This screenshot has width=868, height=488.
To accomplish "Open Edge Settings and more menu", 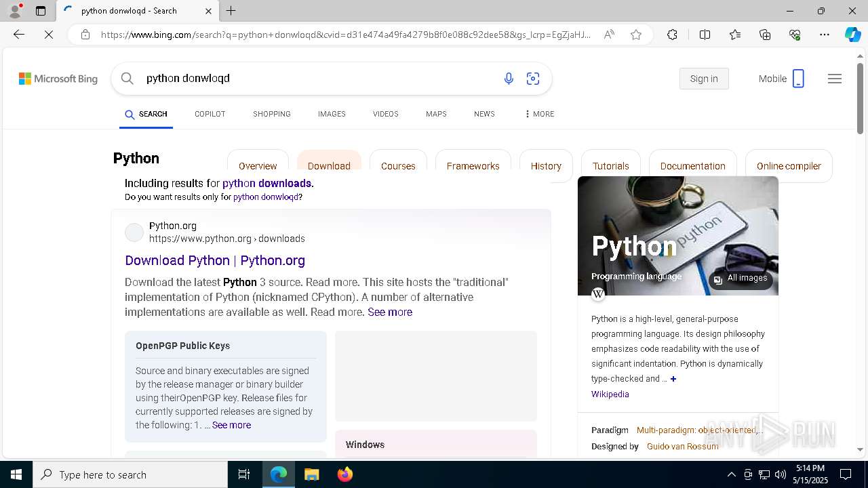I will pyautogui.click(x=825, y=35).
